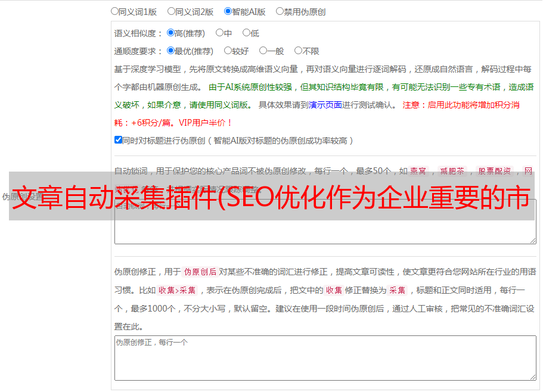
Task: Set 通顺度要求 to 不限
Action: 298,51
